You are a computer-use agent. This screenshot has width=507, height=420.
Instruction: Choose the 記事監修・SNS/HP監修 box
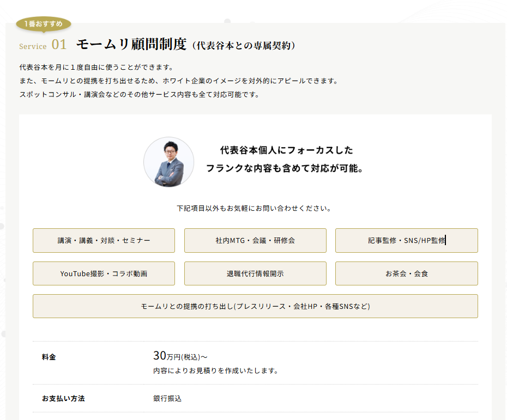406,240
